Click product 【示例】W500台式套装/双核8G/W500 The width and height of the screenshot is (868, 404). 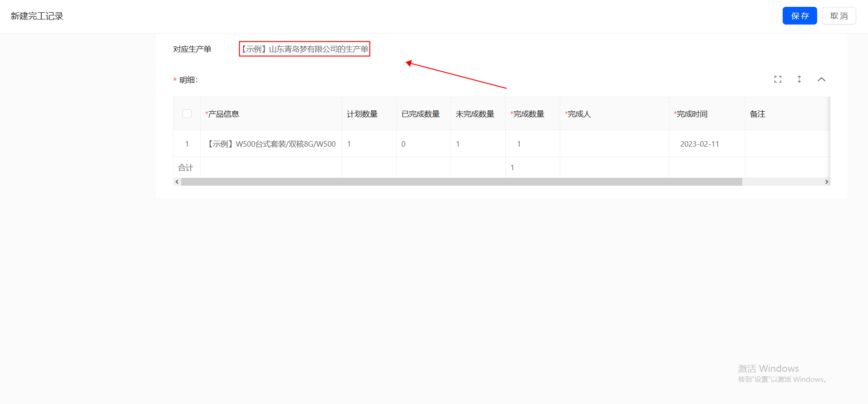(271, 144)
